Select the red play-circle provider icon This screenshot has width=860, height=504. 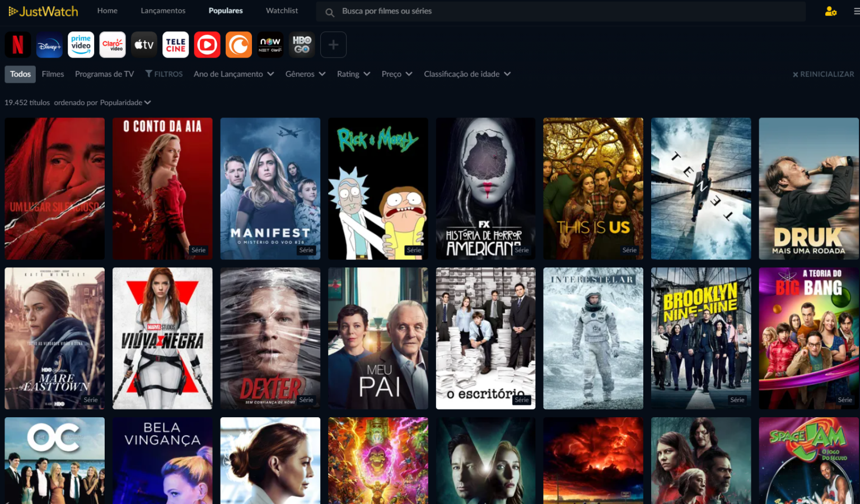pos(207,45)
